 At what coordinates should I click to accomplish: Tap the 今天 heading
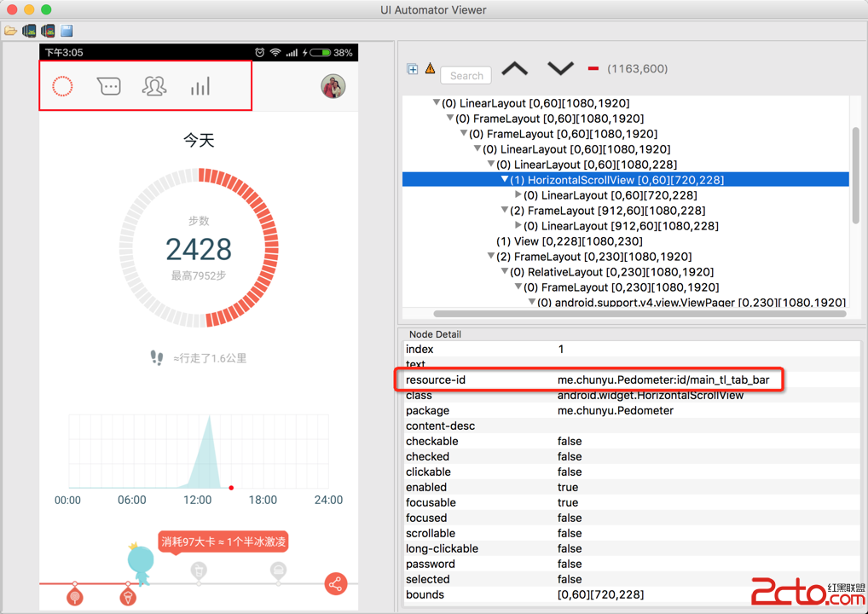coord(199,140)
